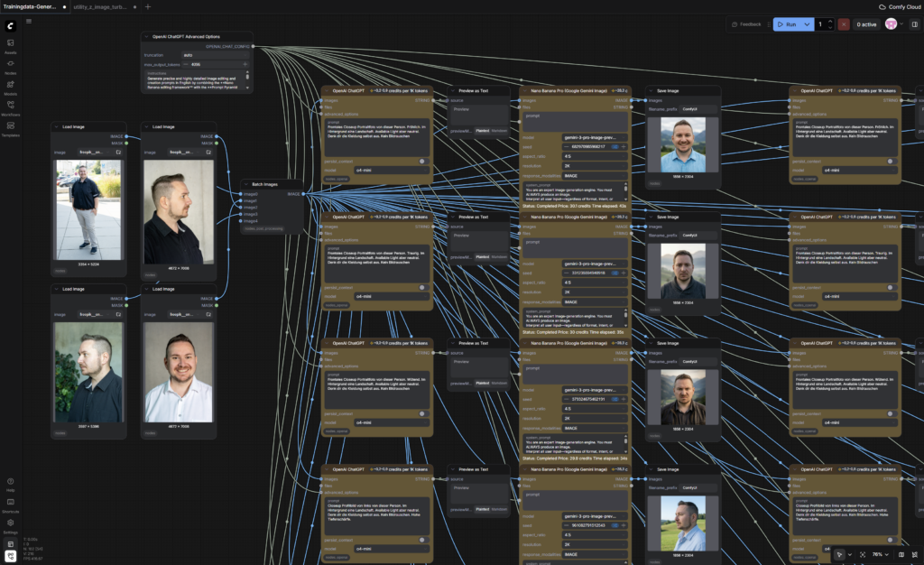Click the red cancel run icon
The height and width of the screenshot is (565, 924).
[x=844, y=24]
